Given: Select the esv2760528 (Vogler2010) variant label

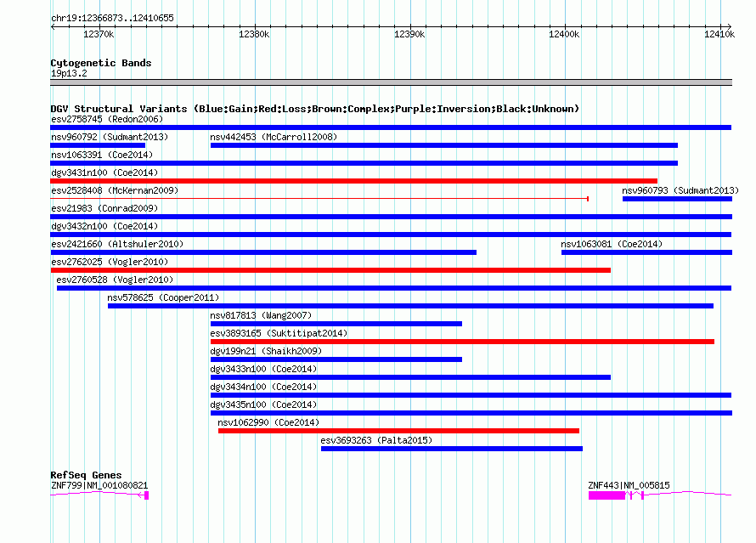Looking at the screenshot, I should pyautogui.click(x=115, y=280).
